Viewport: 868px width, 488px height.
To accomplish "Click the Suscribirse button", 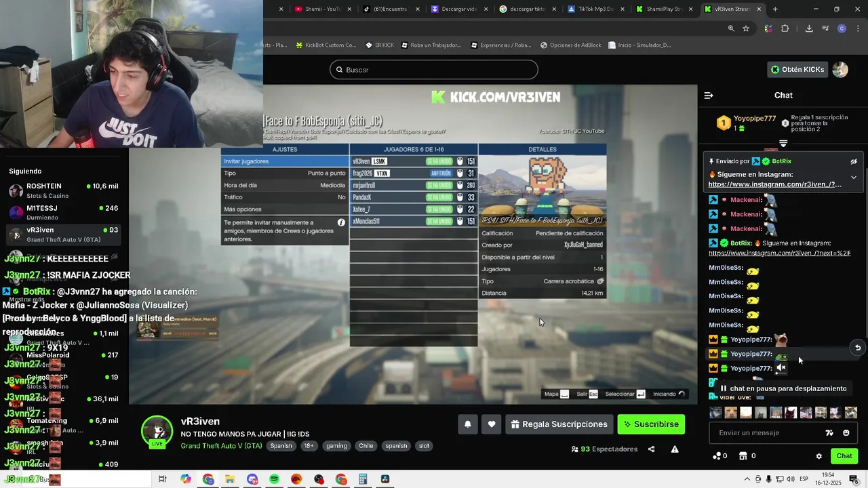I will pos(651,424).
